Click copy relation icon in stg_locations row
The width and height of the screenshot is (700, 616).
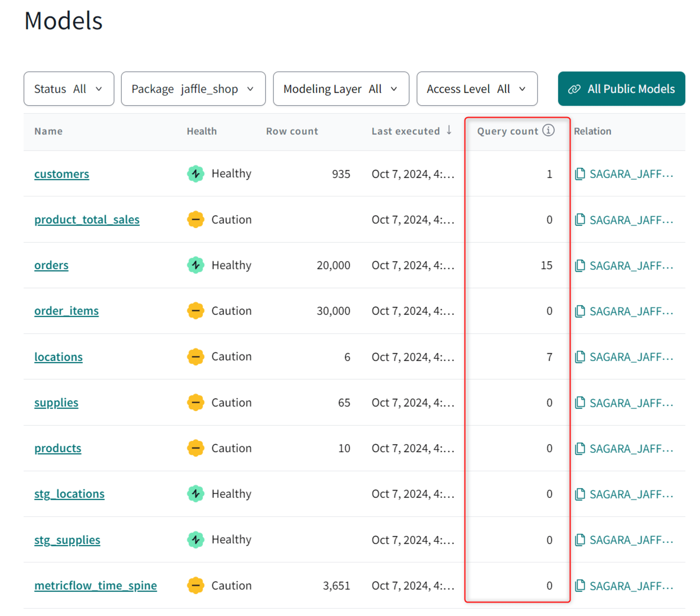click(580, 494)
